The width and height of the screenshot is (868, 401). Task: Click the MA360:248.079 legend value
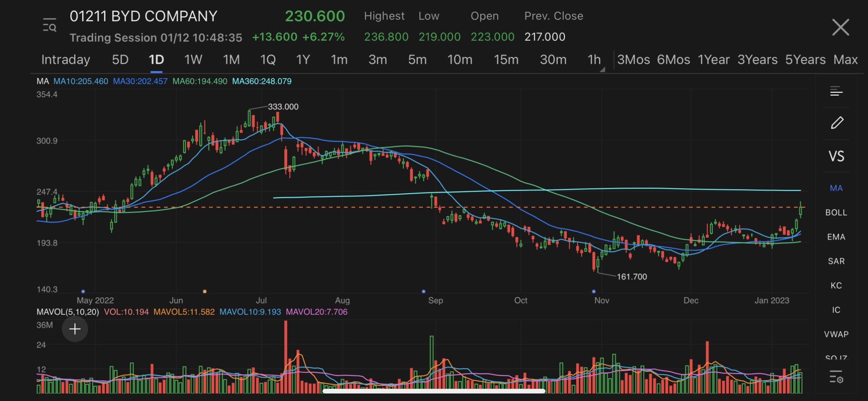click(x=262, y=81)
